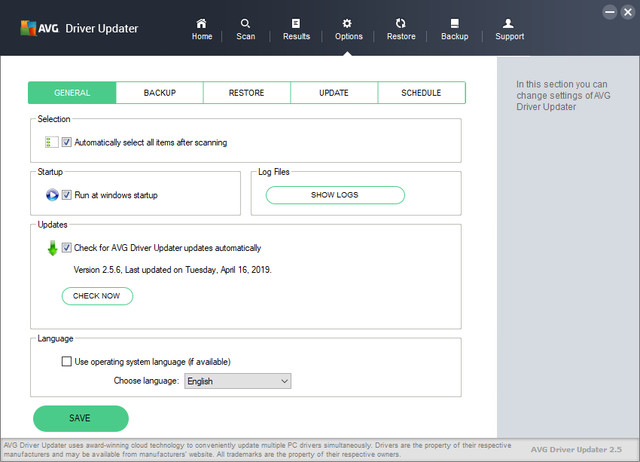Toggle Automatically select all items after scanning
640x462 pixels.
[x=67, y=142]
